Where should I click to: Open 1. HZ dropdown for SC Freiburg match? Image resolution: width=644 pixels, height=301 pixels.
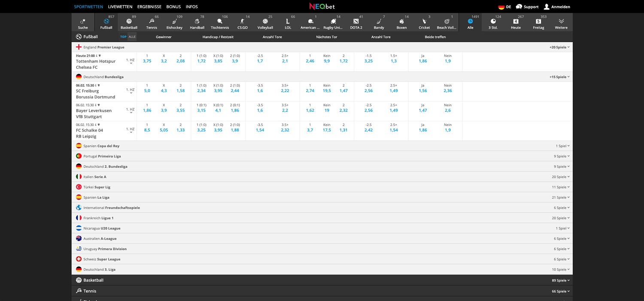click(x=131, y=91)
